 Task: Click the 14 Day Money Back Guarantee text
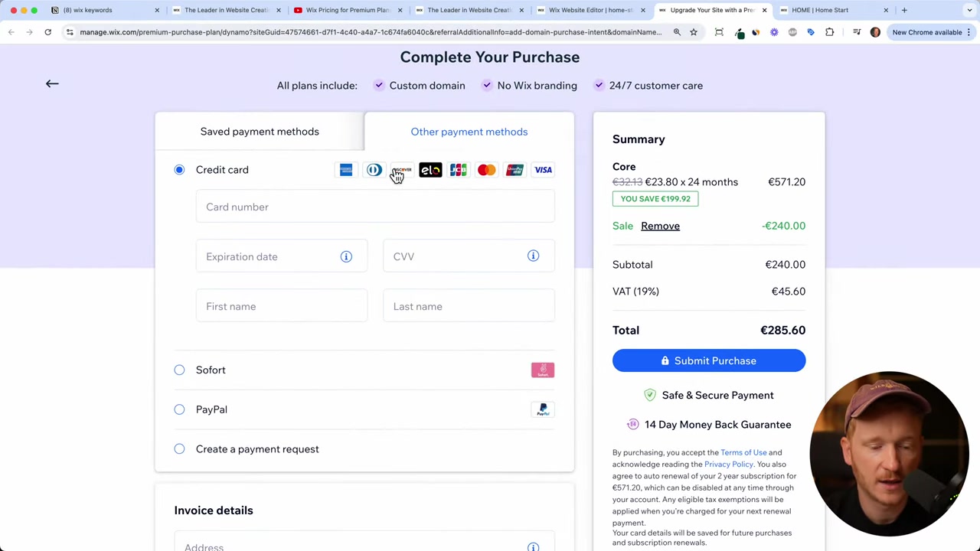717,425
